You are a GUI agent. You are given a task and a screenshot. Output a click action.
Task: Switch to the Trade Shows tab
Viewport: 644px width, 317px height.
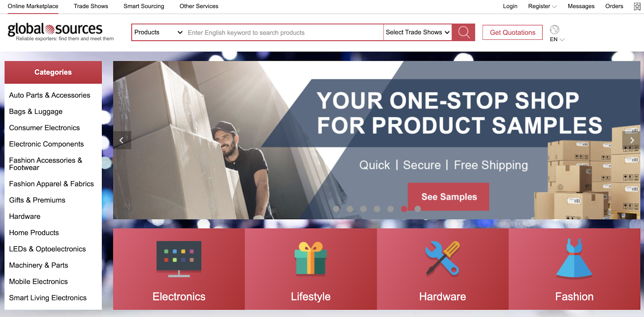click(91, 6)
